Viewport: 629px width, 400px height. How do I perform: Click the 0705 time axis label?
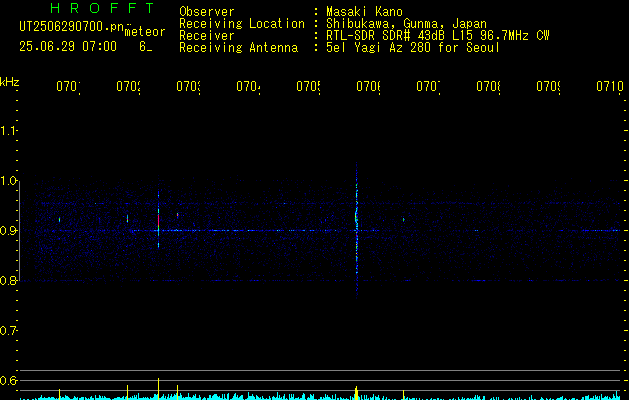308,86
